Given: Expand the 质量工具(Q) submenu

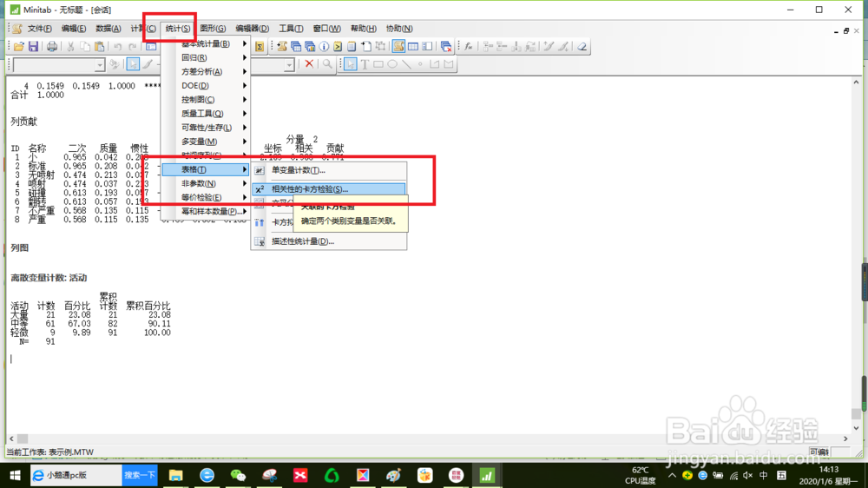Looking at the screenshot, I should 206,114.
